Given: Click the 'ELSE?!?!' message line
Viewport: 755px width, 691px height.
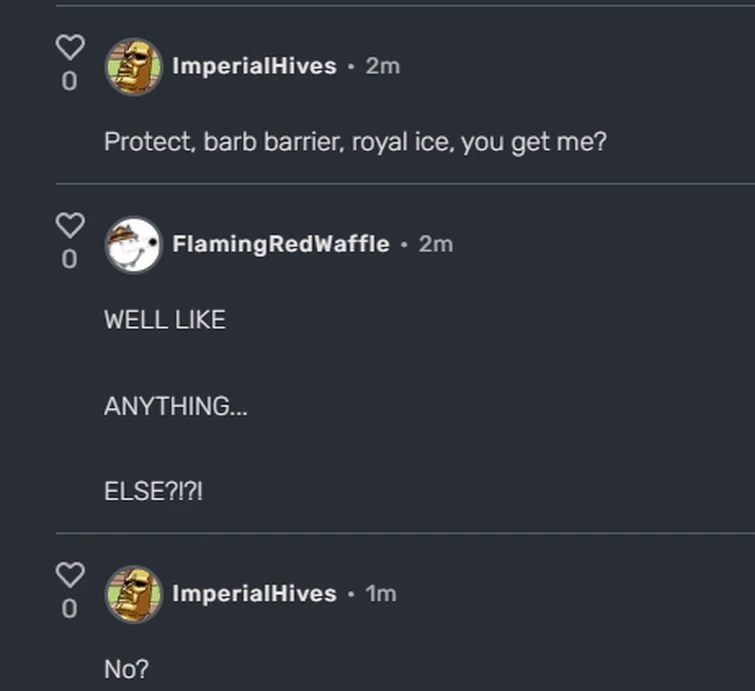Looking at the screenshot, I should pos(154,493).
